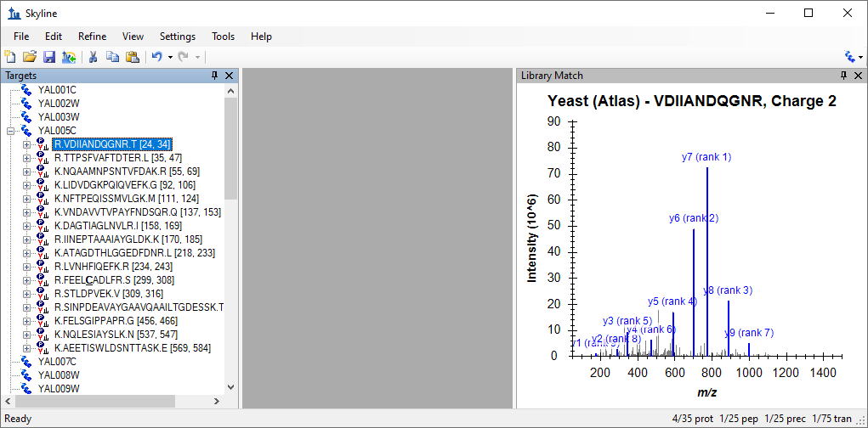Close the Library Match panel
Image resolution: width=868 pixels, height=428 pixels.
click(x=858, y=76)
